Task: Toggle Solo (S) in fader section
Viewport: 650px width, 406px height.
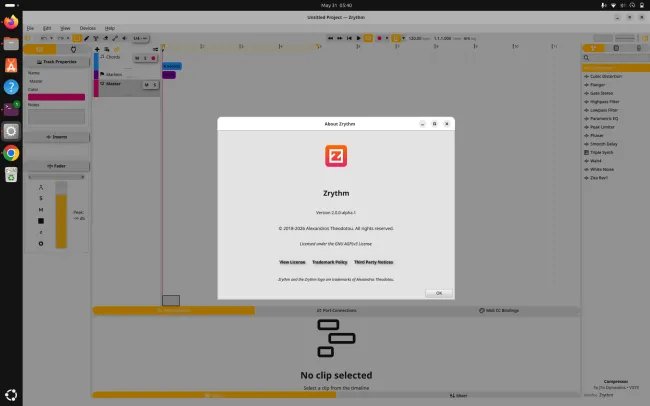Action: tap(41, 198)
